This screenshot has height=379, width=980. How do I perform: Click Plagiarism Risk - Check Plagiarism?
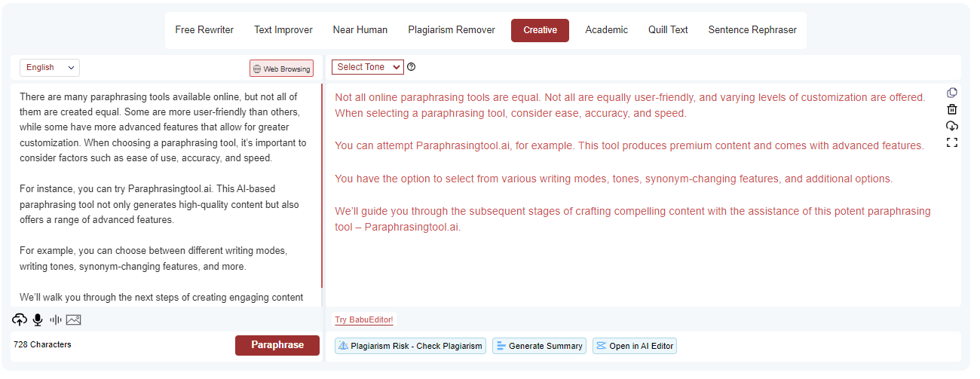pos(410,346)
